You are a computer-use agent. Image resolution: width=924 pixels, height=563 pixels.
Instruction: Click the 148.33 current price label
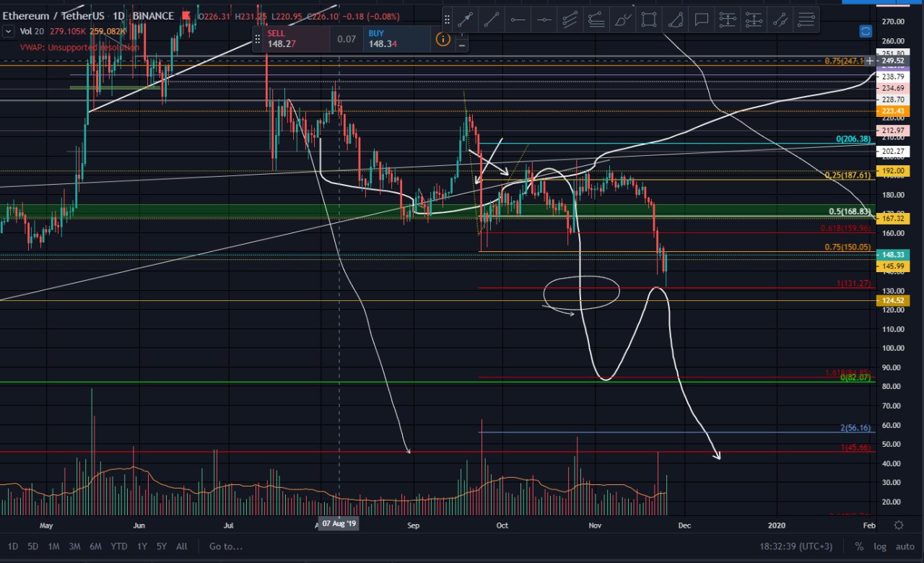coord(893,255)
